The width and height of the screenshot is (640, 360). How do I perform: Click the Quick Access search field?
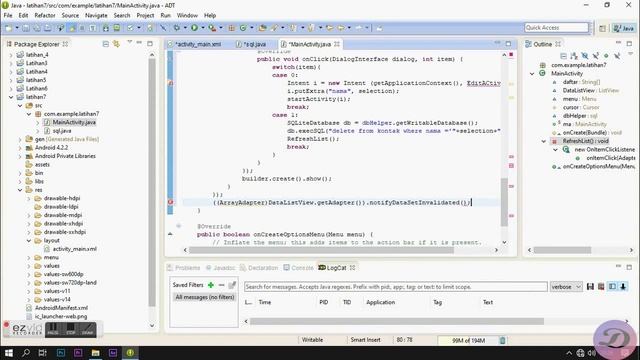click(x=557, y=28)
